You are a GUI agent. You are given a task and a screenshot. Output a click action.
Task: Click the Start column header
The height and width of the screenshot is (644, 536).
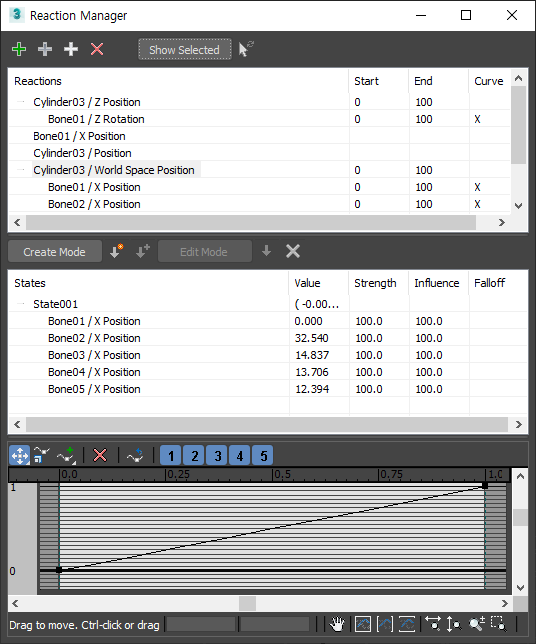pos(378,81)
